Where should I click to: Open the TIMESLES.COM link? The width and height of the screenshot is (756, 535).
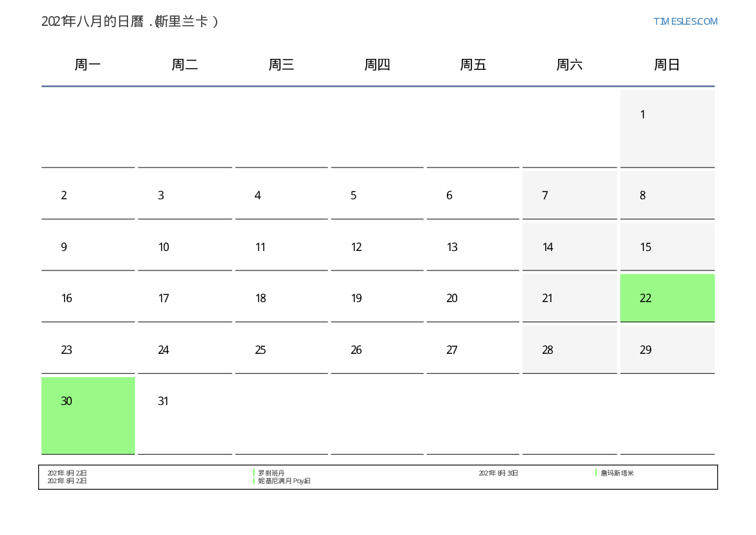click(685, 21)
